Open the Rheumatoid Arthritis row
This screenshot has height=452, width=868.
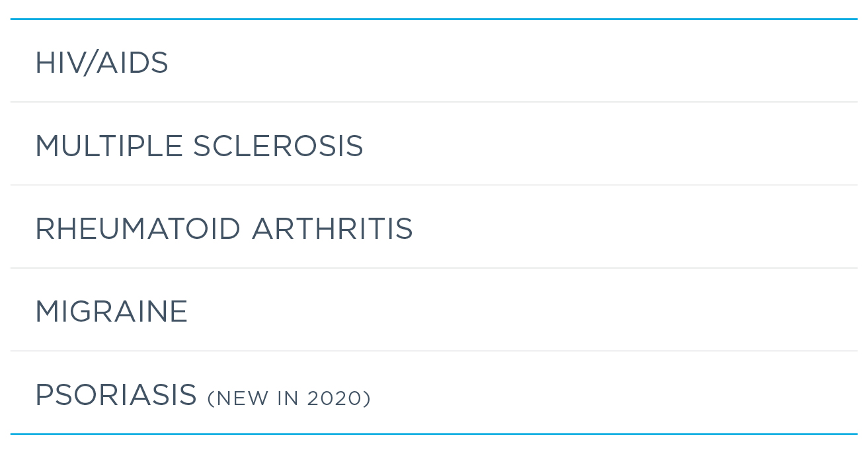pos(434,228)
